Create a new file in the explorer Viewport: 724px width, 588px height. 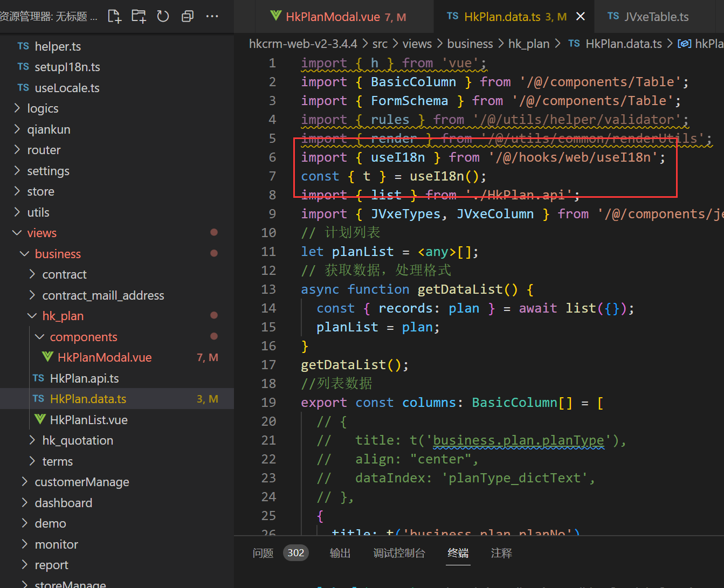pyautogui.click(x=114, y=16)
